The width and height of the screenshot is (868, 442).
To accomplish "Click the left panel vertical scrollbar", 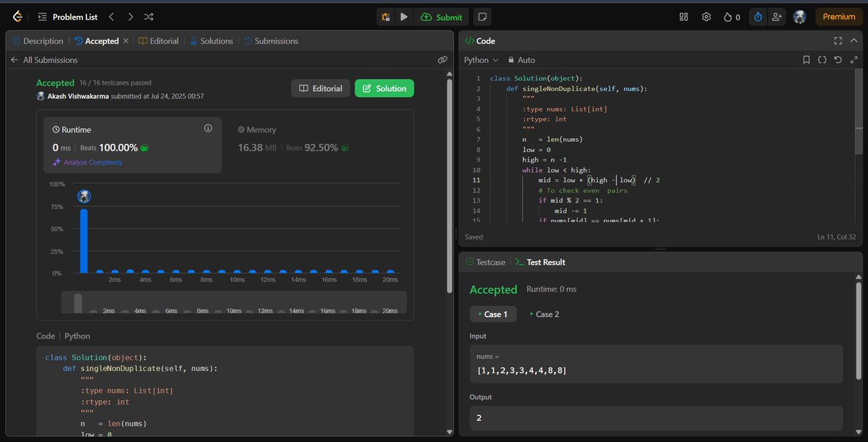I will pyautogui.click(x=450, y=185).
